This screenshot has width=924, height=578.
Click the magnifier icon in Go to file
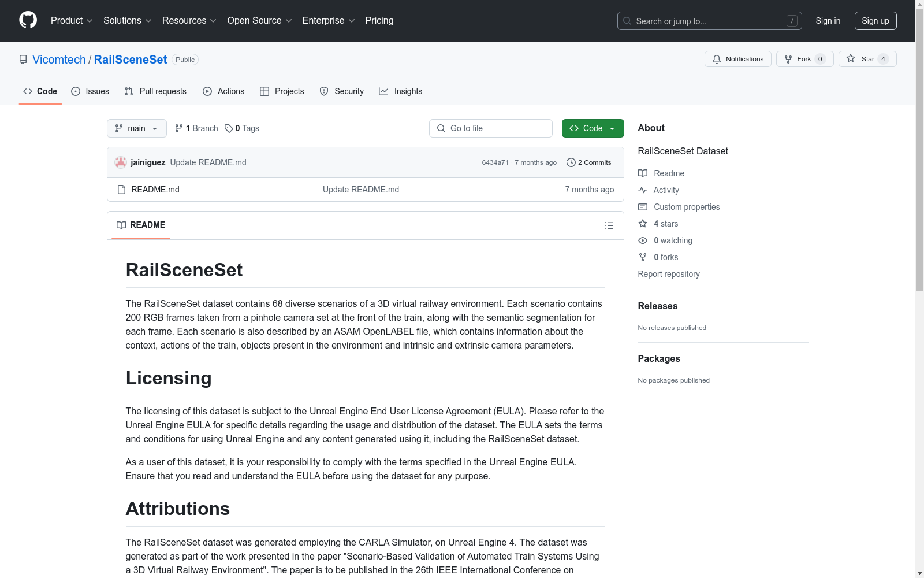pos(441,128)
